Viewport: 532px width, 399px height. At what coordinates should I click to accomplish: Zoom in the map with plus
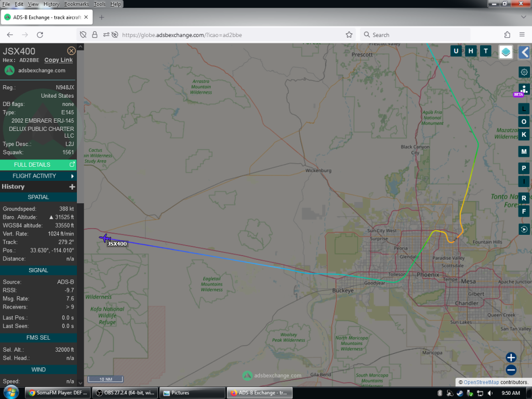(x=511, y=357)
